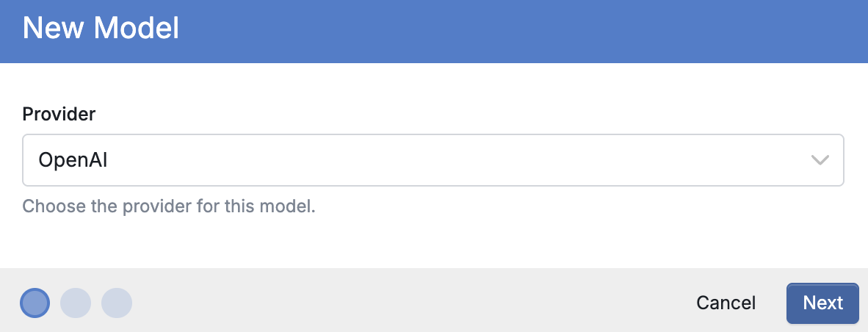
Task: Jump to the second wizard step dot
Action: tap(76, 303)
